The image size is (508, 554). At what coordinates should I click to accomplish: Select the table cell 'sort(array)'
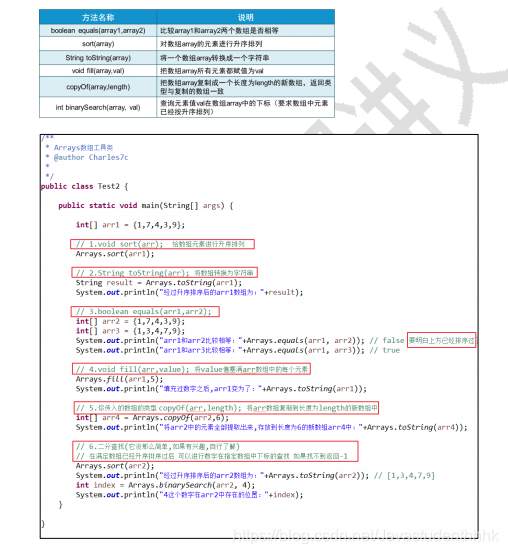(x=98, y=44)
